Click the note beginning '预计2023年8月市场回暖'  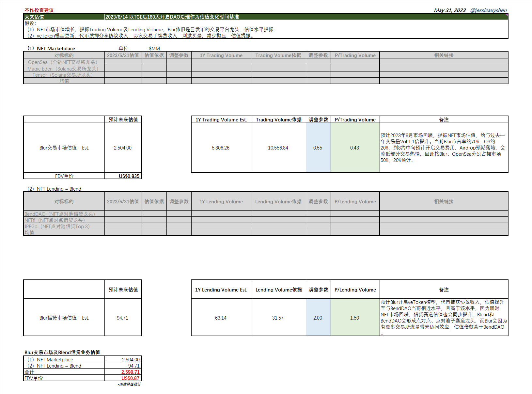(x=444, y=148)
